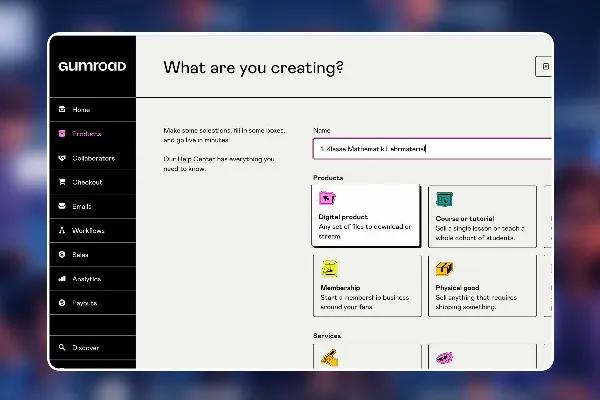This screenshot has width=600, height=400.
Task: Click the pink Products sidebar icon
Action: (62, 134)
